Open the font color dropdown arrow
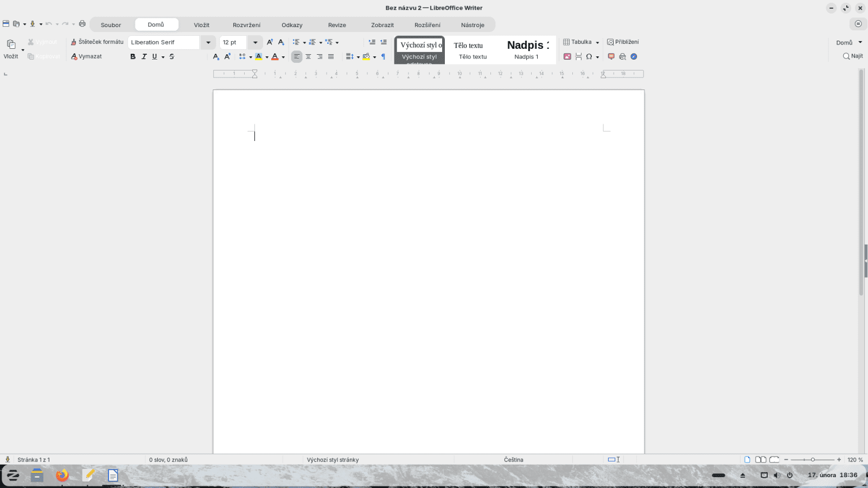 283,57
